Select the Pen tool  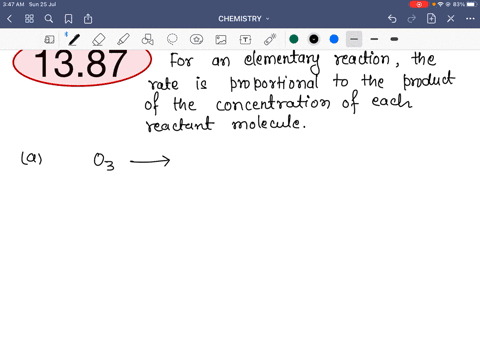coord(74,40)
